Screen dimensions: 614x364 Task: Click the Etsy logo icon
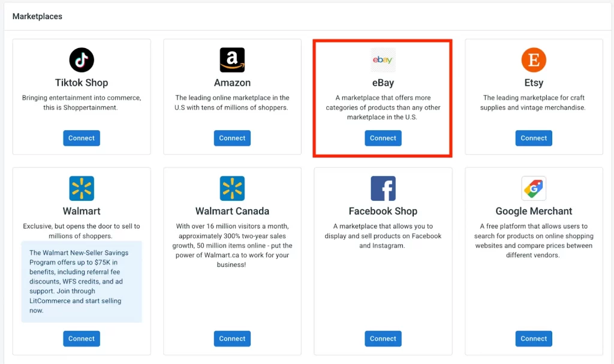point(533,59)
